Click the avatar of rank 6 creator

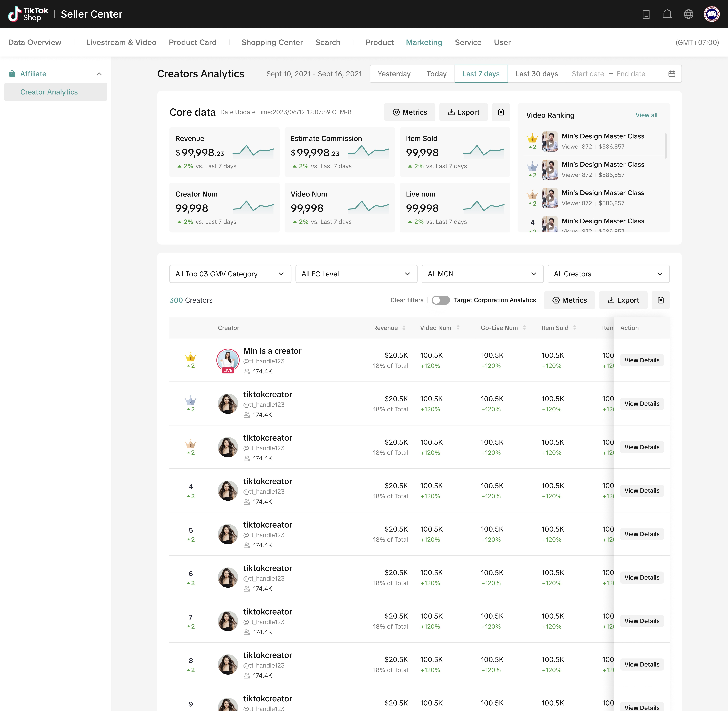228,578
